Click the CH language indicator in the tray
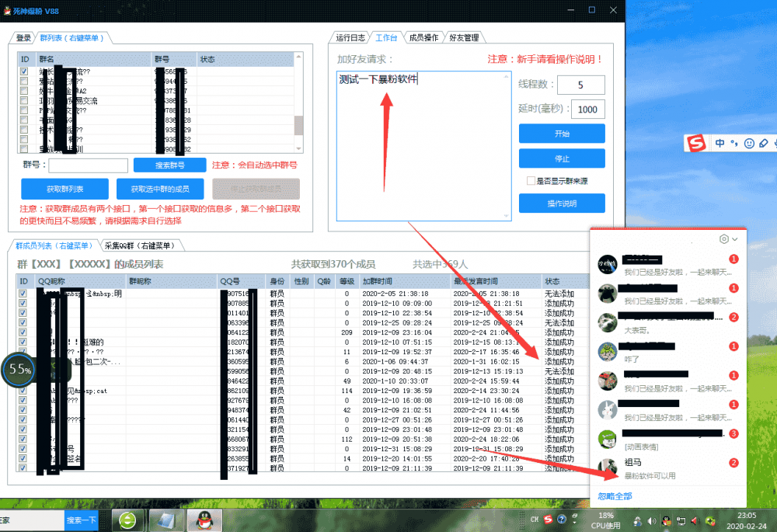777x532 pixels. (535, 520)
